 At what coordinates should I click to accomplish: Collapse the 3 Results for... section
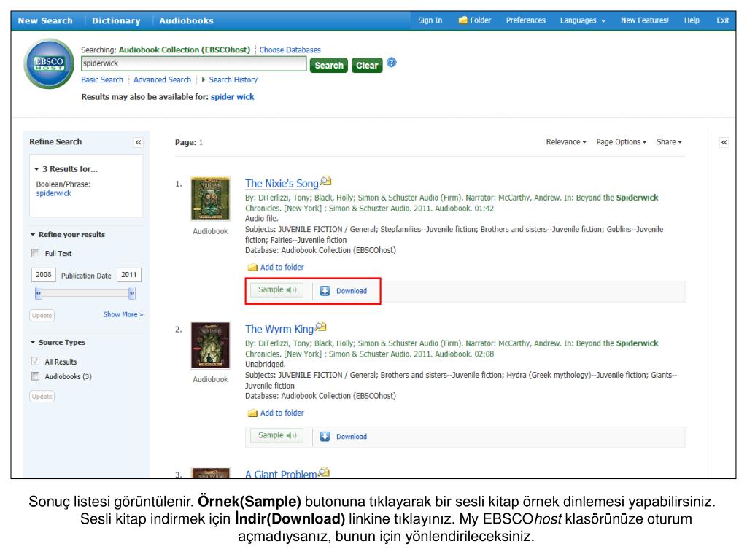click(36, 169)
